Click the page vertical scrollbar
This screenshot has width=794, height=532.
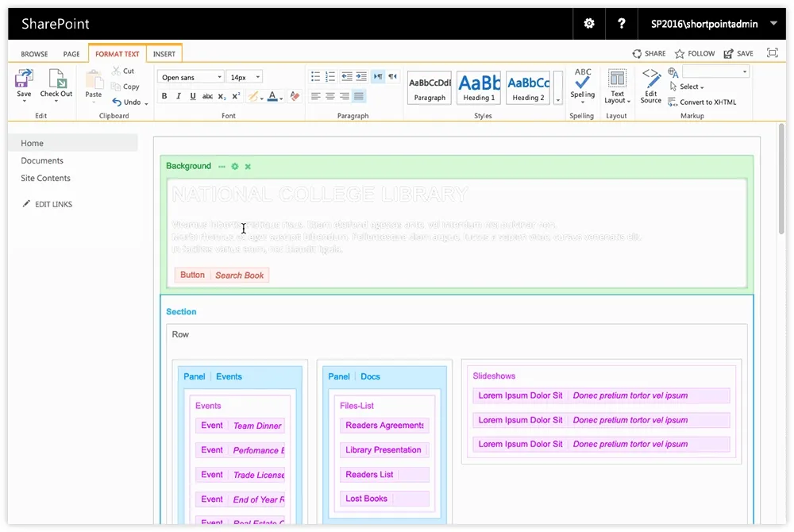(781, 177)
